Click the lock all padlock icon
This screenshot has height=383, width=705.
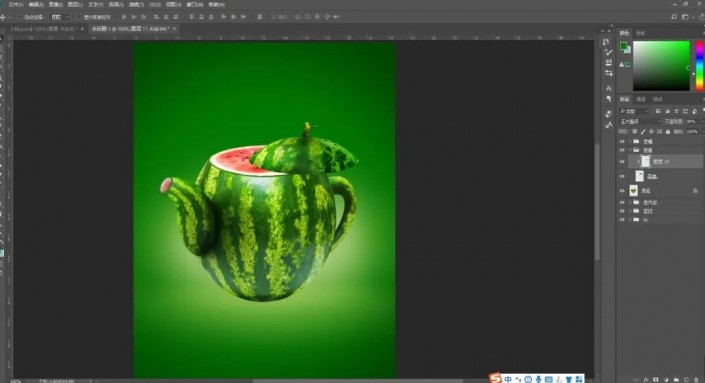tap(668, 131)
